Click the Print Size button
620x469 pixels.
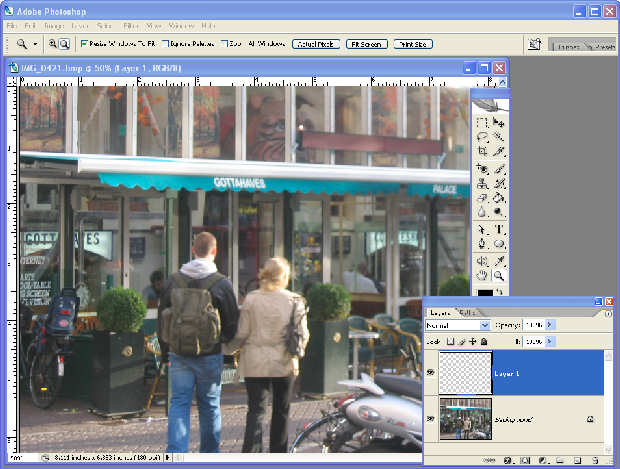[413, 44]
